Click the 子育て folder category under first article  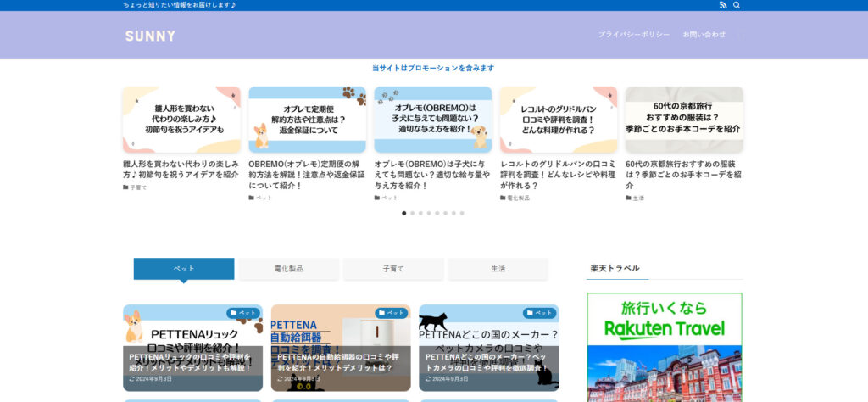(x=137, y=187)
